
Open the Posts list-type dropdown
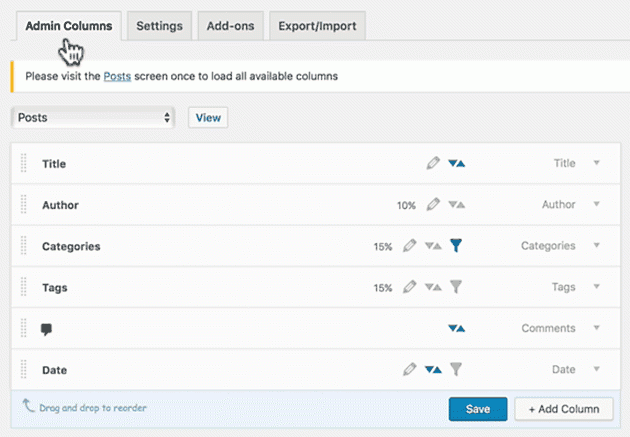coord(93,118)
